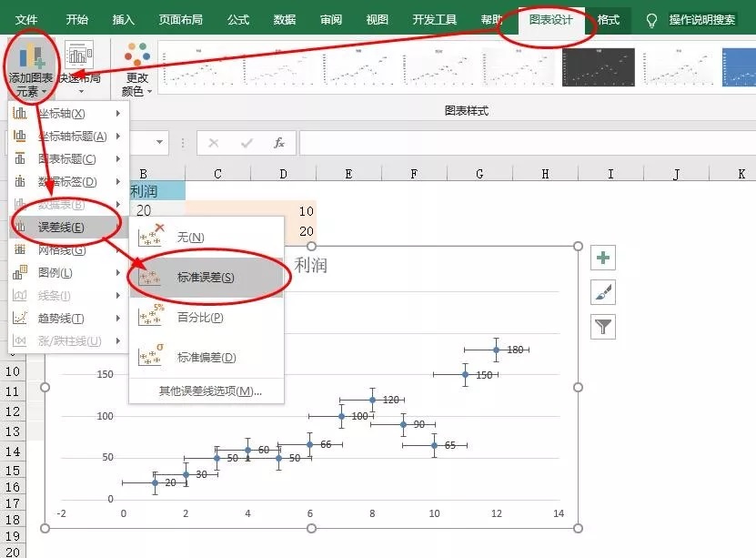Image resolution: width=756 pixels, height=558 pixels.
Task: Expand arrow next to 数据标签(D)
Action: click(x=117, y=181)
